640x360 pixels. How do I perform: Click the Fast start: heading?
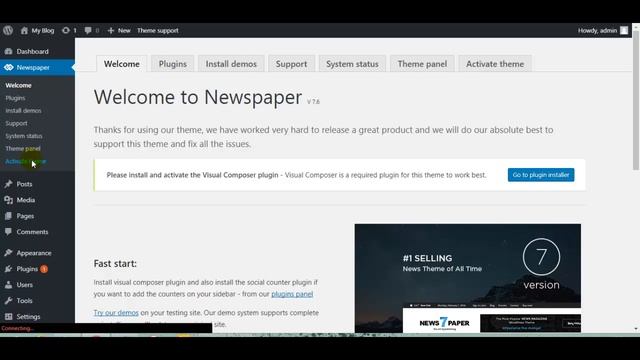[115, 264]
